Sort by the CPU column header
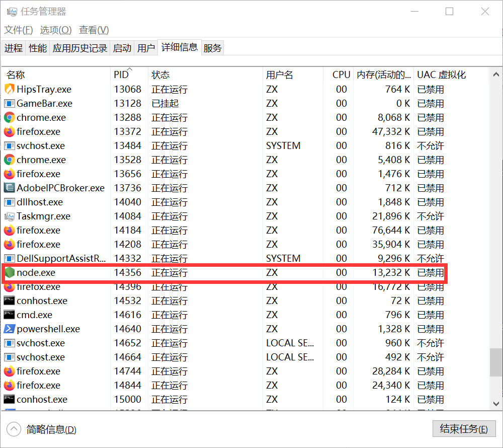This screenshot has width=503, height=448. point(339,75)
